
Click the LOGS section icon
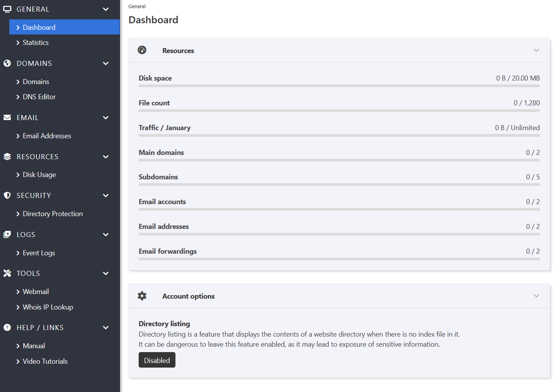click(7, 234)
